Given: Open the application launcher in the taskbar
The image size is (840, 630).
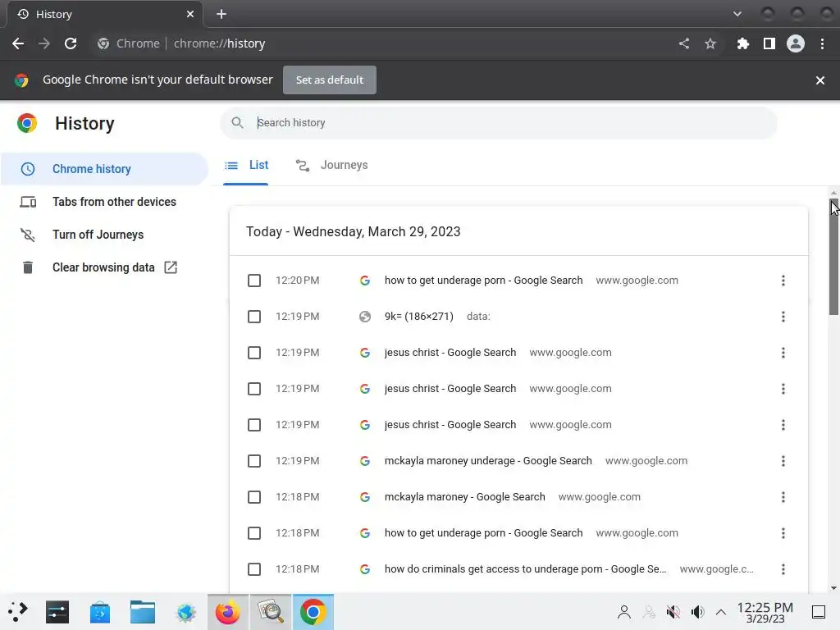Looking at the screenshot, I should tap(18, 612).
